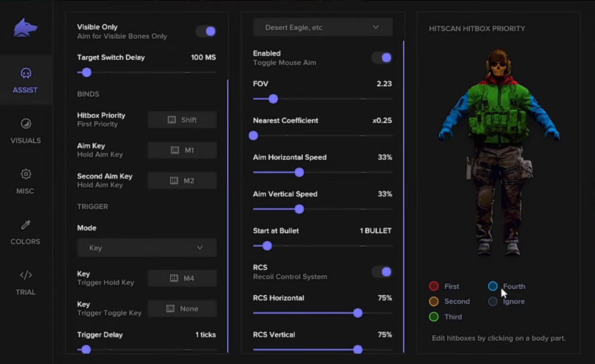Viewport: 595px width, 364px height.
Task: Click the Trigger Toggle Key None bind
Action: (x=182, y=309)
